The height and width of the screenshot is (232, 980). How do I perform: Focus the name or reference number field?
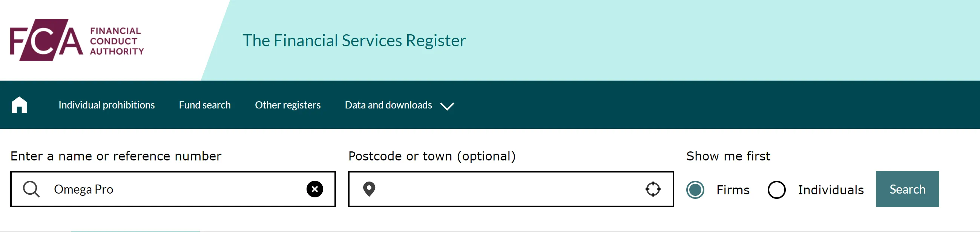click(x=173, y=189)
